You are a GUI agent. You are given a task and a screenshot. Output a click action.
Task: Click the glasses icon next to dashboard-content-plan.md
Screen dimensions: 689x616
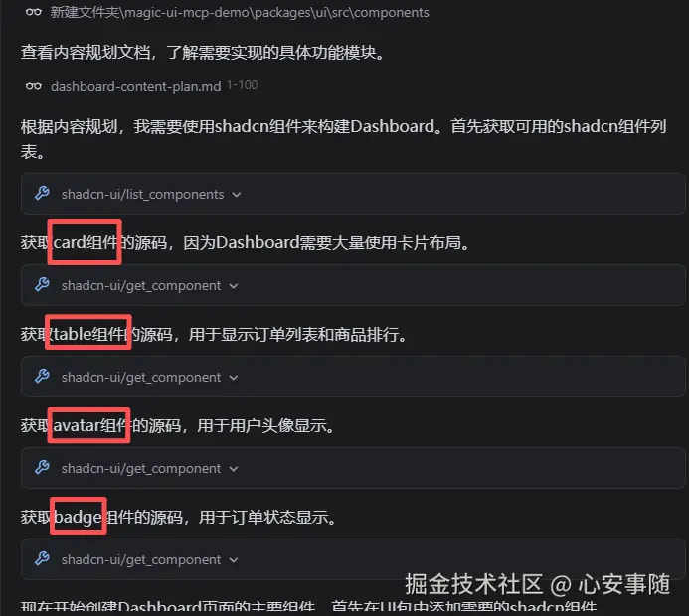pos(34,86)
